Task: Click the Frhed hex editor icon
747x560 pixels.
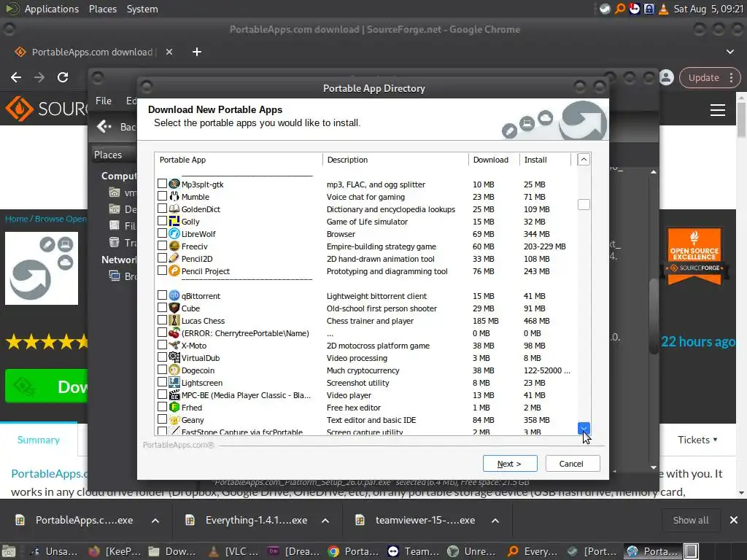Action: pyautogui.click(x=174, y=407)
